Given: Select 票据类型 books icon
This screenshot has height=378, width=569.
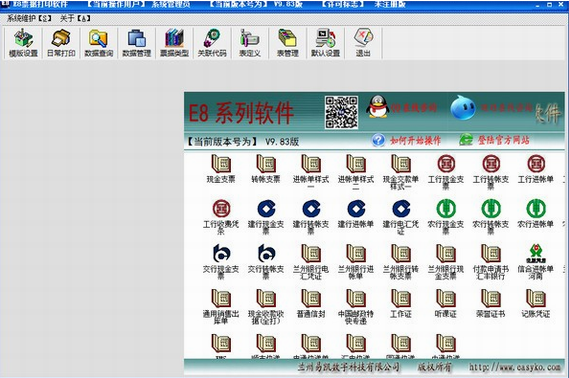Looking at the screenshot, I should pos(175,43).
